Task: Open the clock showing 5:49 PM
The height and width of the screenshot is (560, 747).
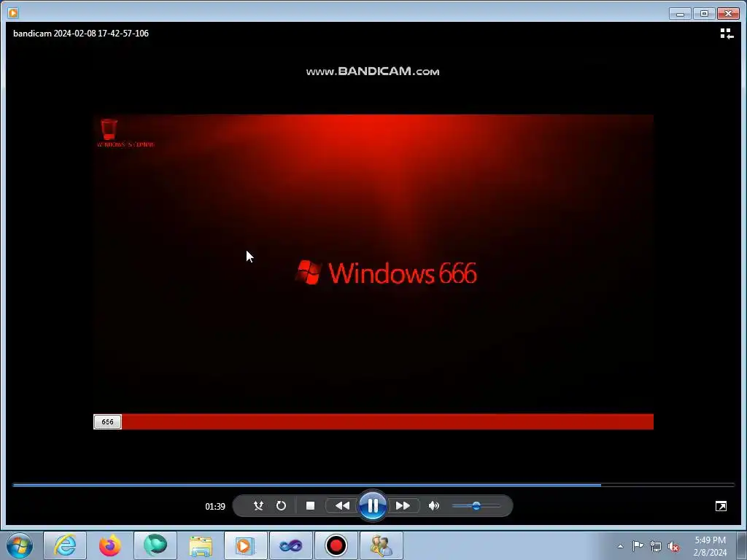Action: coord(710,546)
